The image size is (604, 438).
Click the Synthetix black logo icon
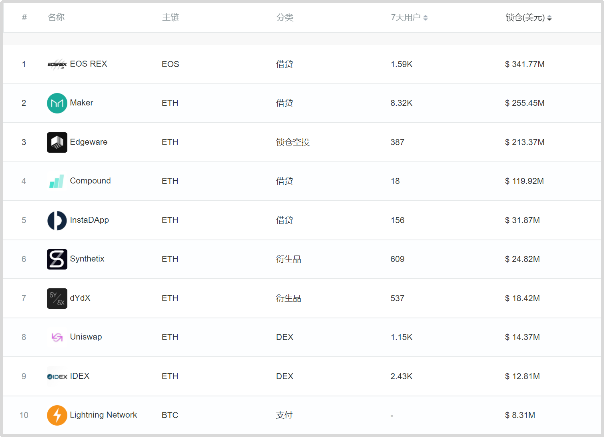57,259
